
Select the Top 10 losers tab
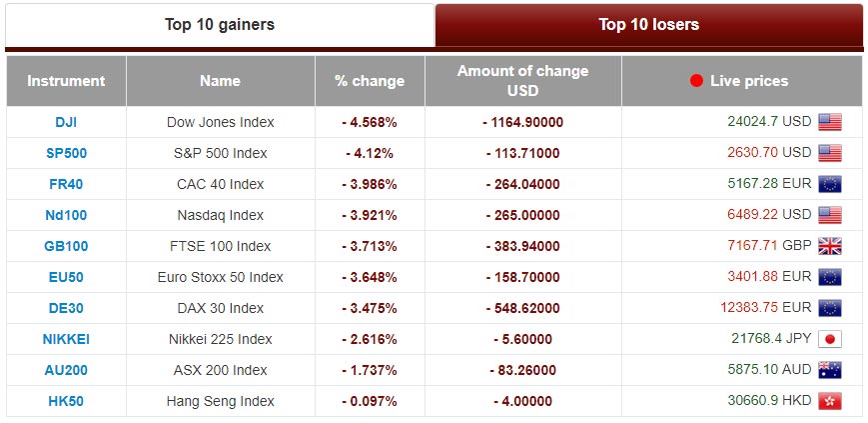[x=648, y=25]
